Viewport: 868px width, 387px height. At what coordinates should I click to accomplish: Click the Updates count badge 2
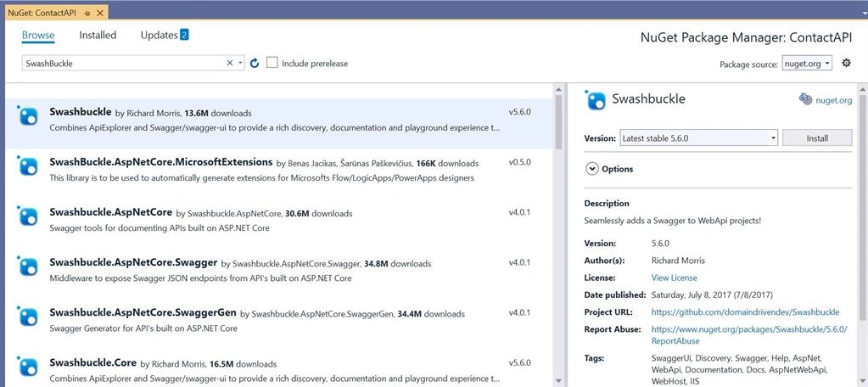[184, 35]
